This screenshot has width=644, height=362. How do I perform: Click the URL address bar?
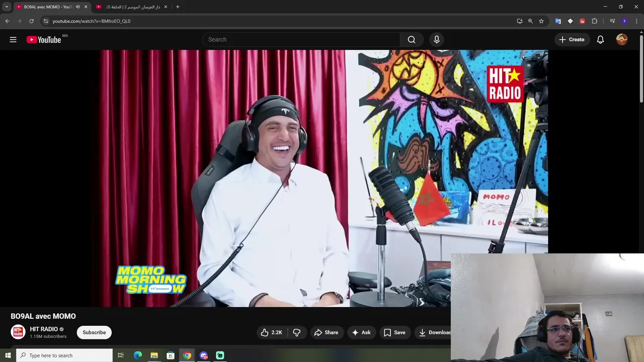pos(282,21)
